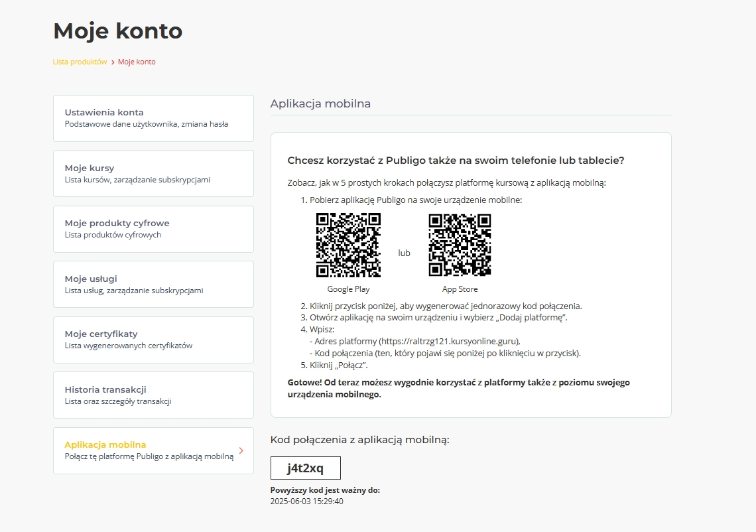Image resolution: width=756 pixels, height=532 pixels.
Task: Open Moje produkty cyfrowe section
Action: tap(153, 229)
